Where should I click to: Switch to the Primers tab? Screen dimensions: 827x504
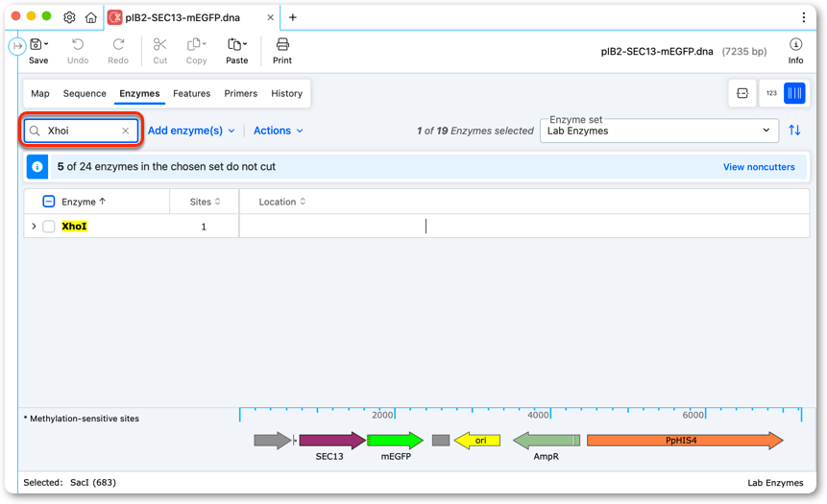(240, 93)
